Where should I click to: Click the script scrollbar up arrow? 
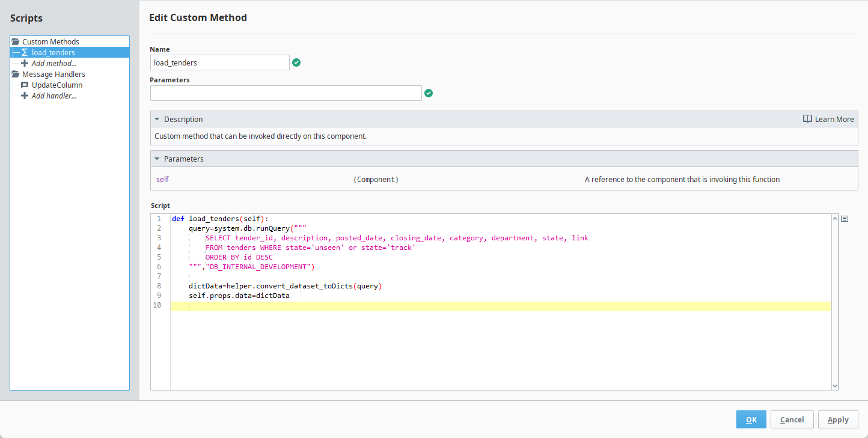pyautogui.click(x=834, y=219)
